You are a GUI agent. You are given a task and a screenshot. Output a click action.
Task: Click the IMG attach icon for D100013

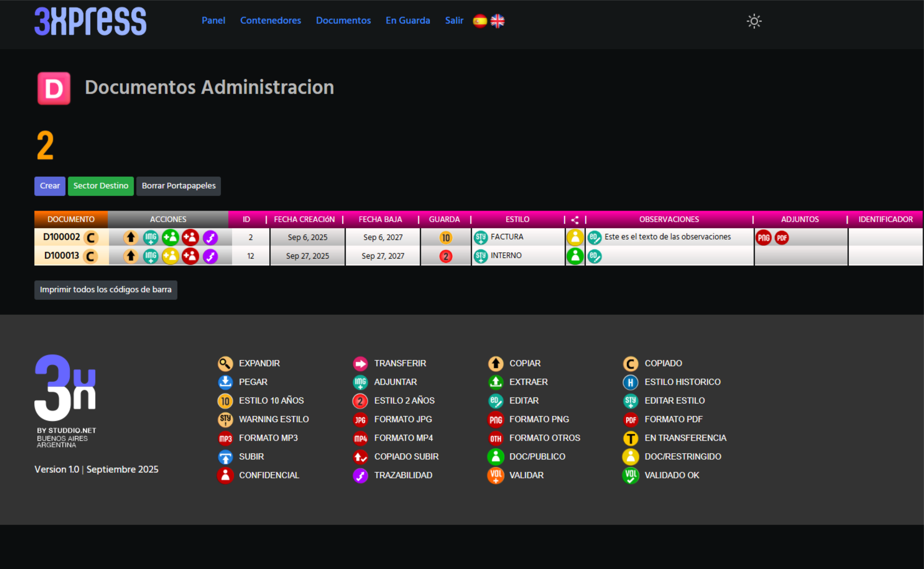[x=150, y=256]
